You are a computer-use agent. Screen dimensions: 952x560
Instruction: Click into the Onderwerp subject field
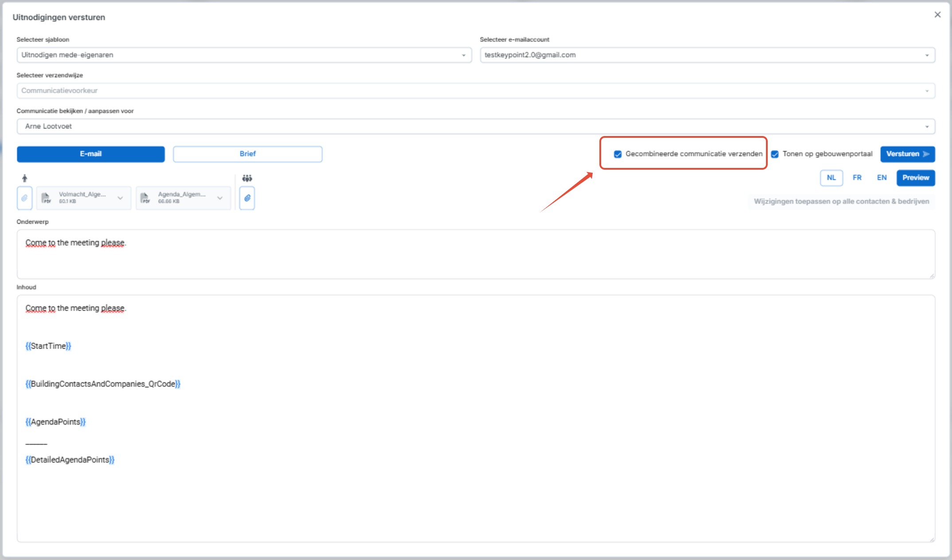pos(475,254)
